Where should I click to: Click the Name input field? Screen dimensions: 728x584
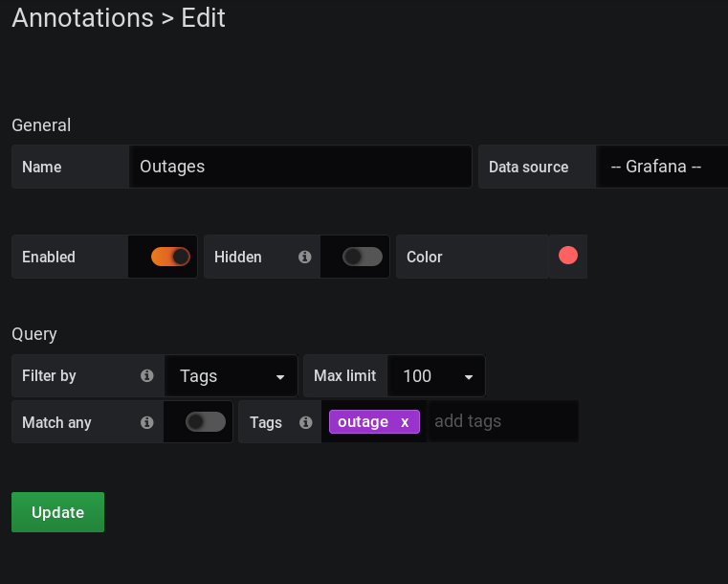coord(300,167)
